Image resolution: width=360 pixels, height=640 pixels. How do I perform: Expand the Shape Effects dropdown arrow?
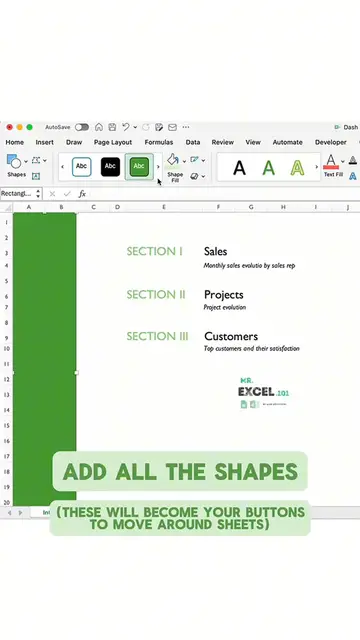pos(203,176)
